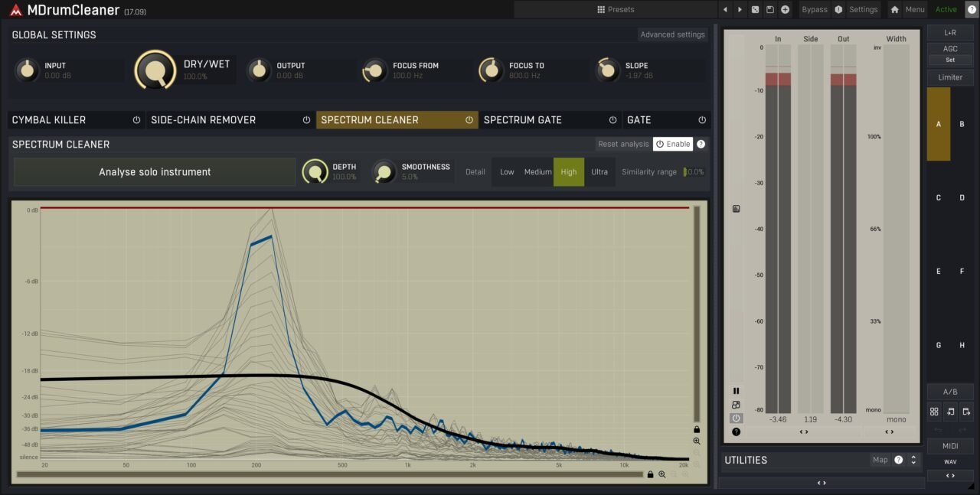
Task: Toggle Side-Chain Remover power button
Action: (x=306, y=120)
